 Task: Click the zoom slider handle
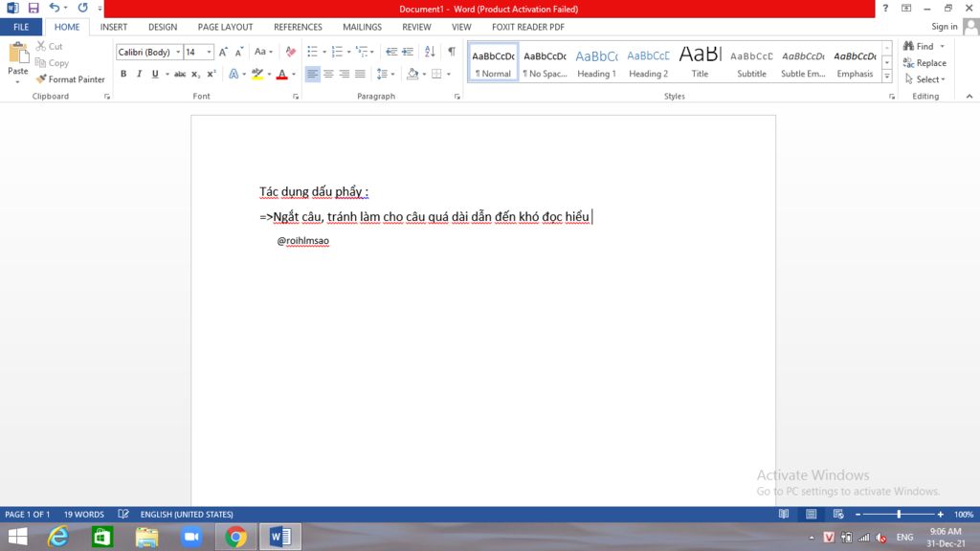coord(899,514)
